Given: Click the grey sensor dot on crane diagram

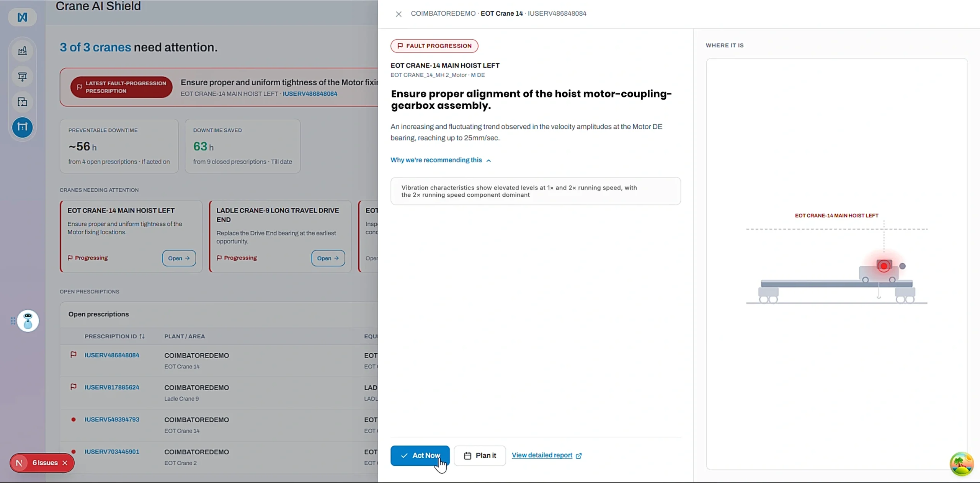Looking at the screenshot, I should tap(902, 266).
